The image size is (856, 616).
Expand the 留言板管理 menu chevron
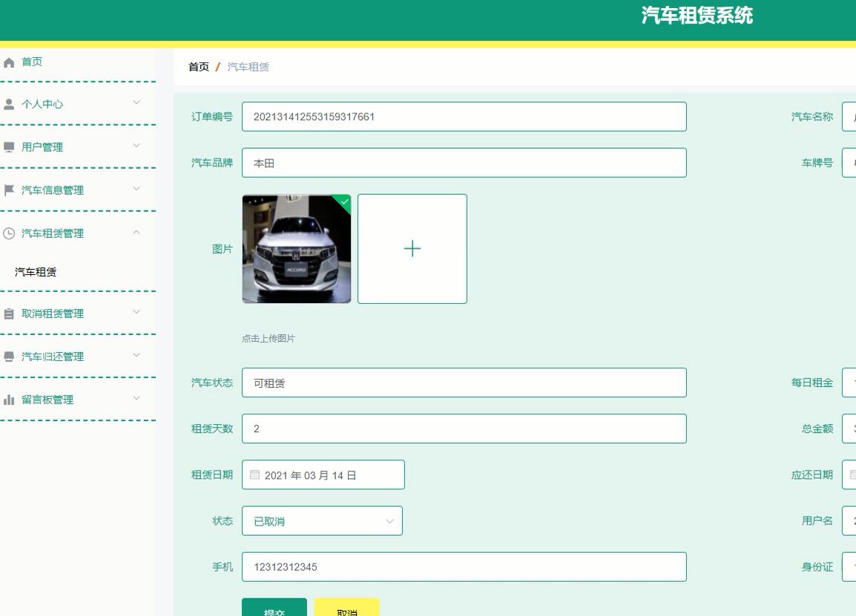coord(136,398)
